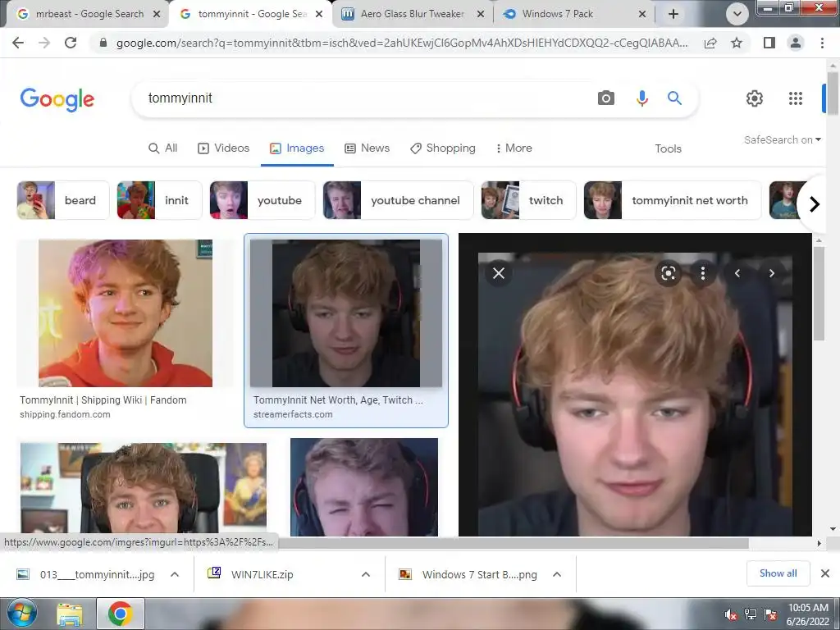840x630 pixels.
Task: Open TommyInnit Shipping Wiki Fandom link
Action: (x=103, y=400)
